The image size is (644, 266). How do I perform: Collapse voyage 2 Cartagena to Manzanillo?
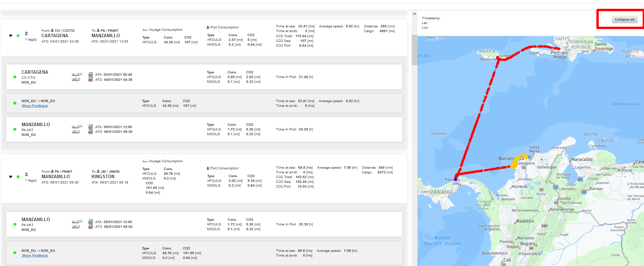click(10, 35)
